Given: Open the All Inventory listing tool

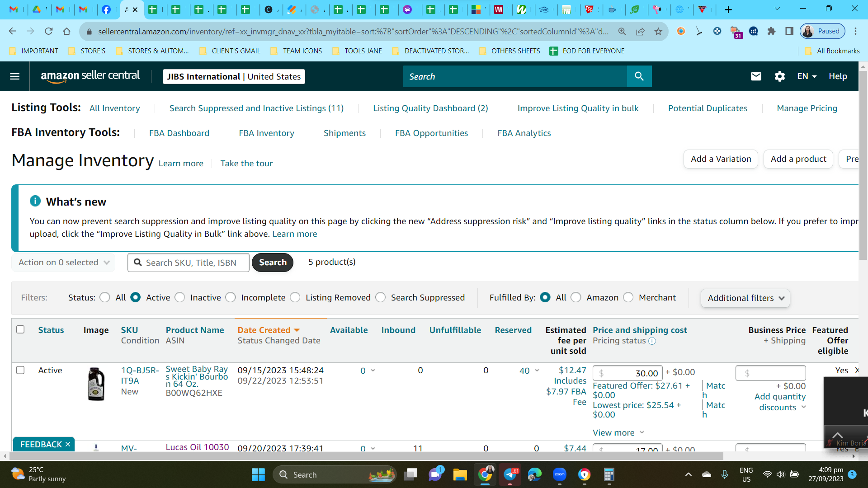Looking at the screenshot, I should 115,108.
